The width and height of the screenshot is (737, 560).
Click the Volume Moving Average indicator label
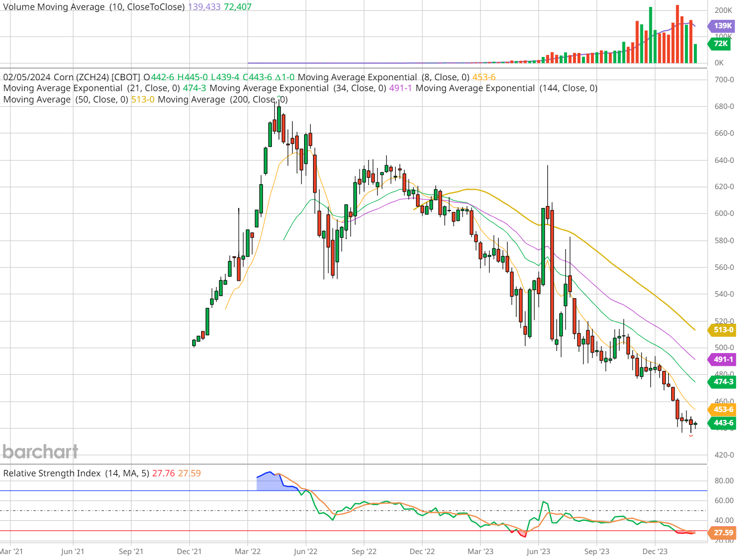coord(94,7)
